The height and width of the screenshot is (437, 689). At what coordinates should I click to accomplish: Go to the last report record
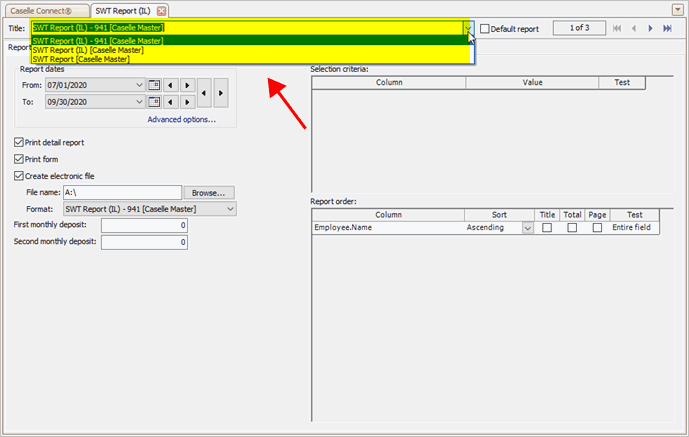tap(667, 29)
